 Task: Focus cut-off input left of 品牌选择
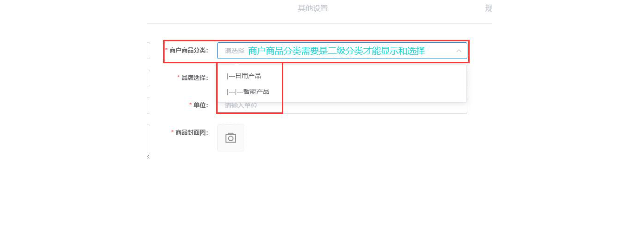coord(148,78)
